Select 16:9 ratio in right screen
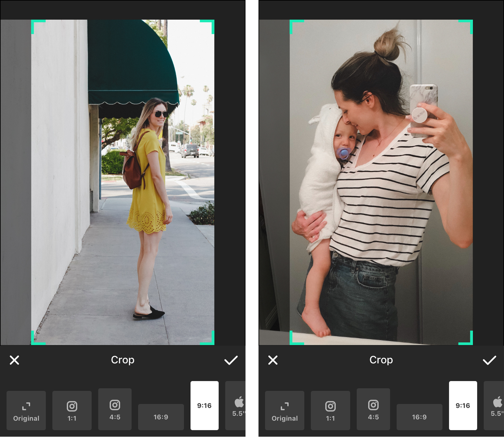The image size is (504, 447). click(x=419, y=417)
